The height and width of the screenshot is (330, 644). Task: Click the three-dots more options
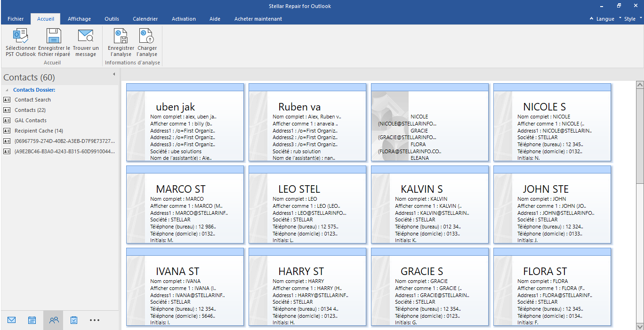pyautogui.click(x=95, y=320)
